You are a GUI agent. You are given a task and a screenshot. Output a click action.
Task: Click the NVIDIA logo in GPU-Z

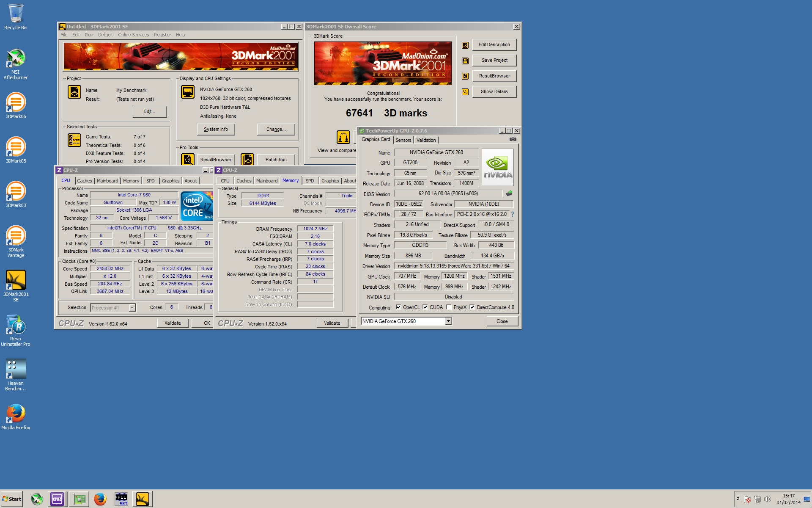click(498, 167)
